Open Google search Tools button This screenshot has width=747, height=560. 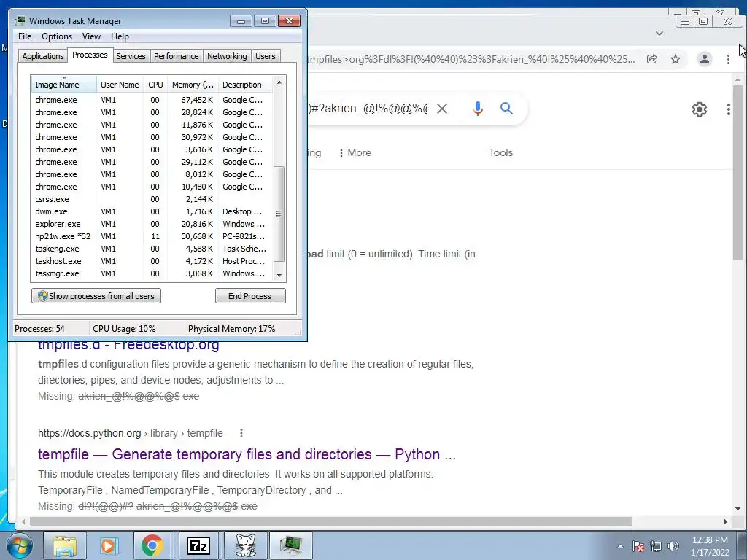tap(500, 153)
